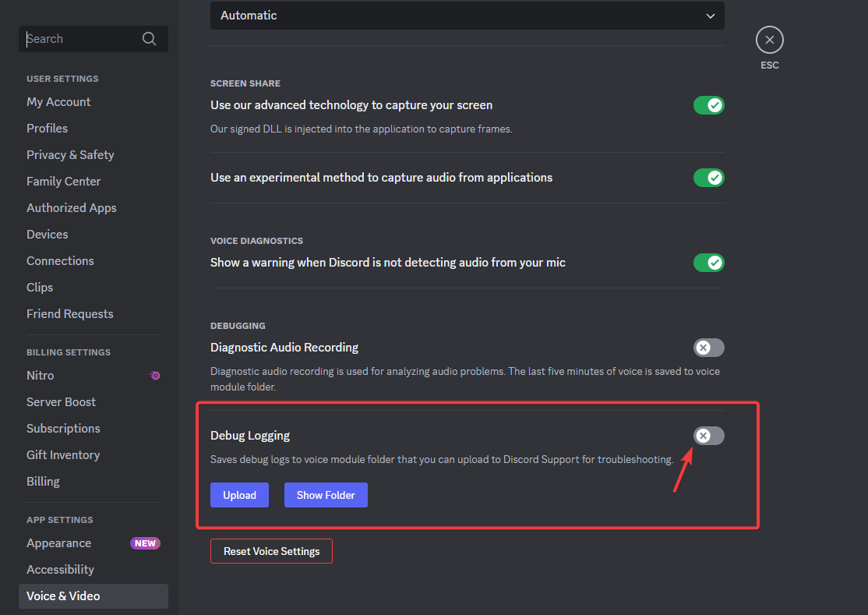Open the Automatic dropdown
Image resolution: width=868 pixels, height=615 pixels.
[467, 16]
